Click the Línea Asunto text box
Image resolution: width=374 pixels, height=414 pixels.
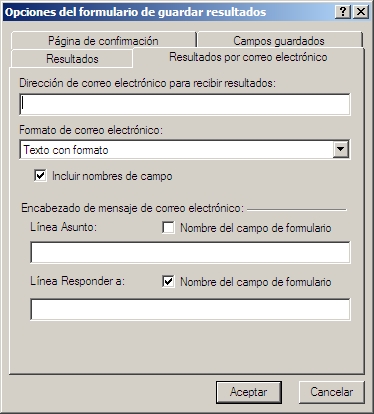[190, 252]
